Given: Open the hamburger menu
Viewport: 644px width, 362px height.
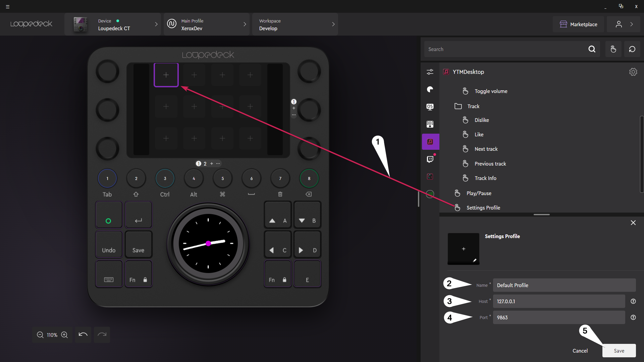Looking at the screenshot, I should tap(7, 7).
